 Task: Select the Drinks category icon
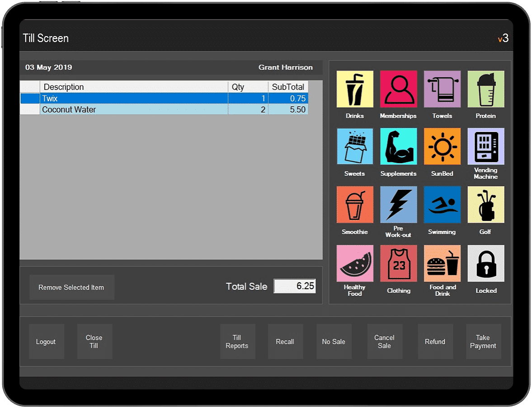click(x=354, y=89)
